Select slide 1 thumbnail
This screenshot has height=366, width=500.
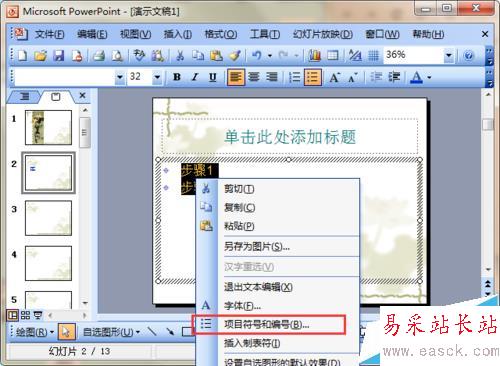click(48, 128)
